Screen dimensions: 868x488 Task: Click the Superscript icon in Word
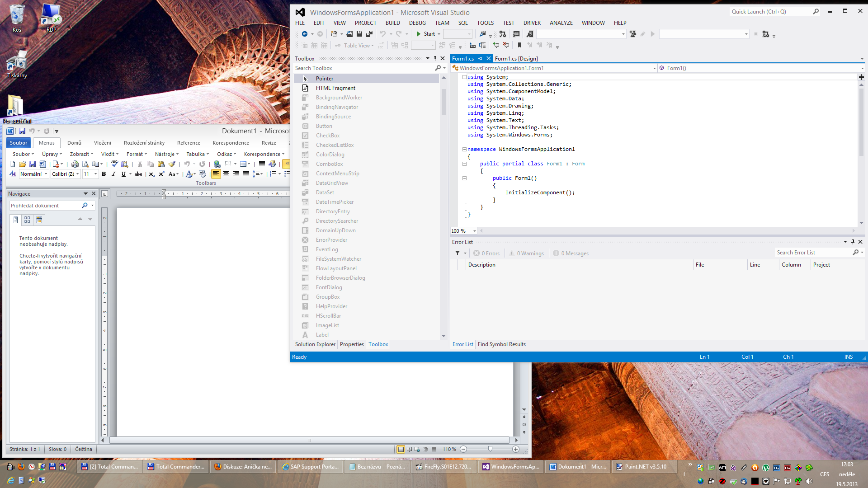coord(161,174)
